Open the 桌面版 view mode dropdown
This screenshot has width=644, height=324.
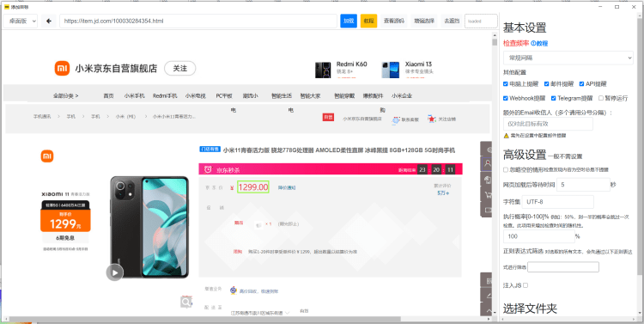(20, 21)
